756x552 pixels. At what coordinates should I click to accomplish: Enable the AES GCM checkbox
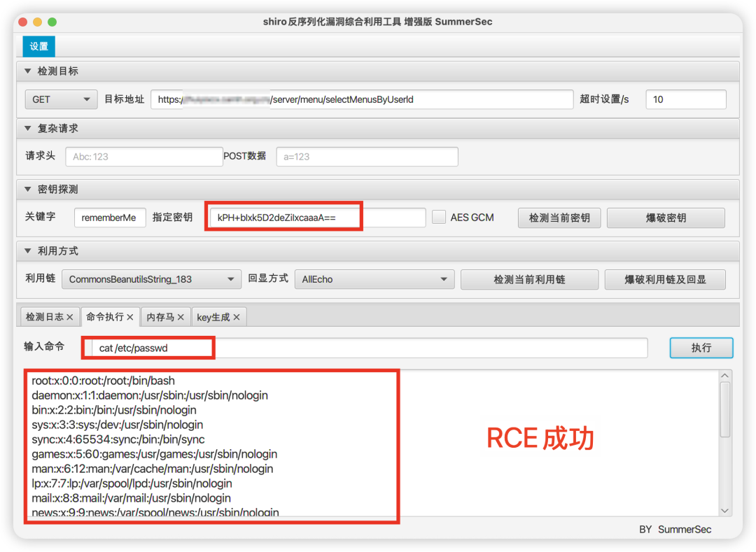(439, 218)
